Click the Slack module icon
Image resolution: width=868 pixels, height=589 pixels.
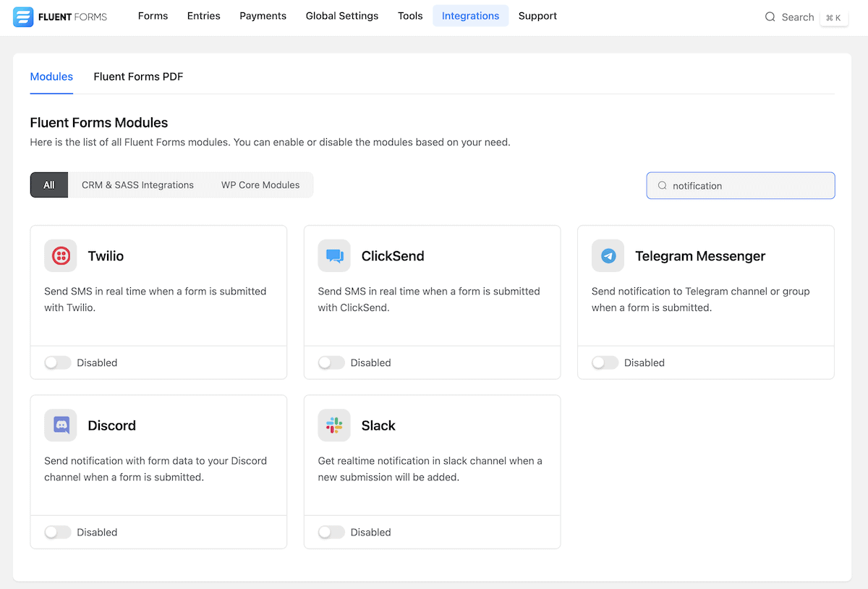tap(334, 425)
